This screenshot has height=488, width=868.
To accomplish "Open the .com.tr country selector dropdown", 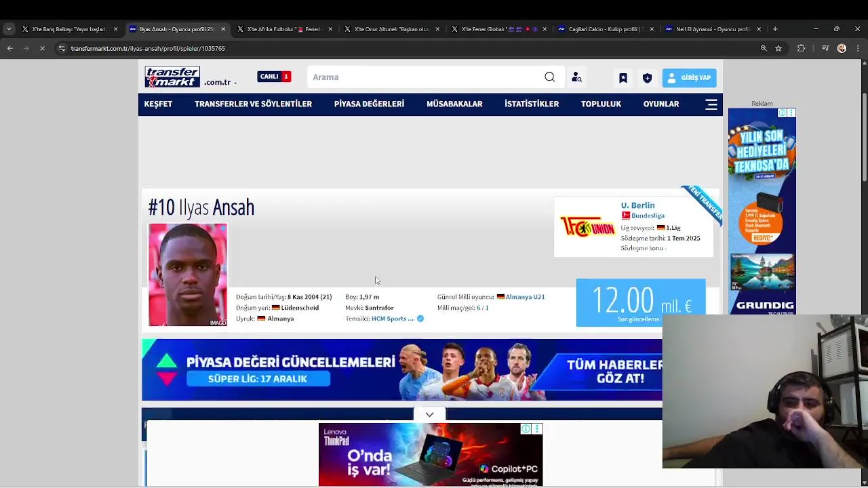I will (x=220, y=82).
